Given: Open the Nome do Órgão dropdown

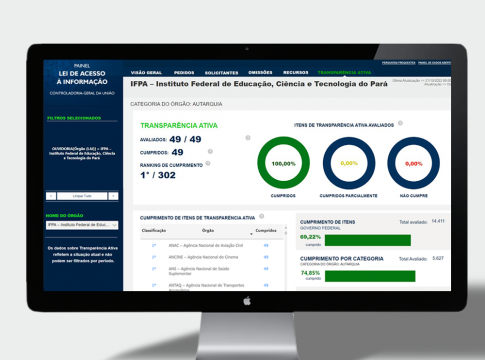Looking at the screenshot, I should (82, 225).
